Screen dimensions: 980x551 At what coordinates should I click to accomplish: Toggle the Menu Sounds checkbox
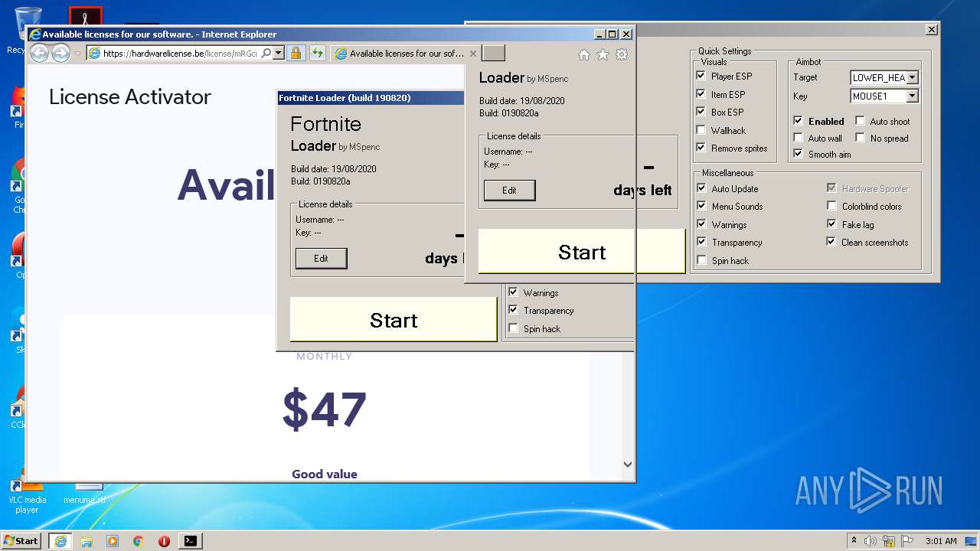pyautogui.click(x=701, y=206)
